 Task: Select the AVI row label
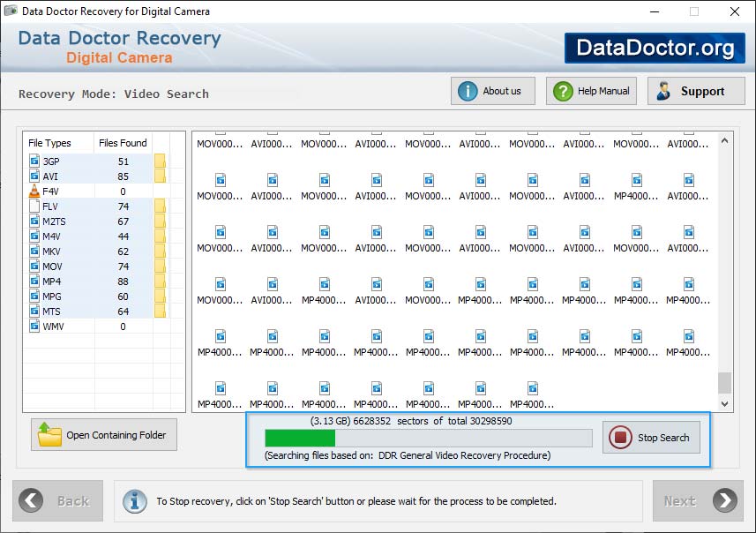coord(50,176)
